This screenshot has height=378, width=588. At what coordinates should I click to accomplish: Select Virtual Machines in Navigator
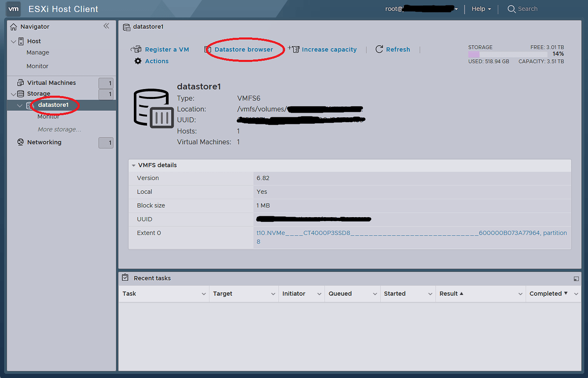coord(52,83)
